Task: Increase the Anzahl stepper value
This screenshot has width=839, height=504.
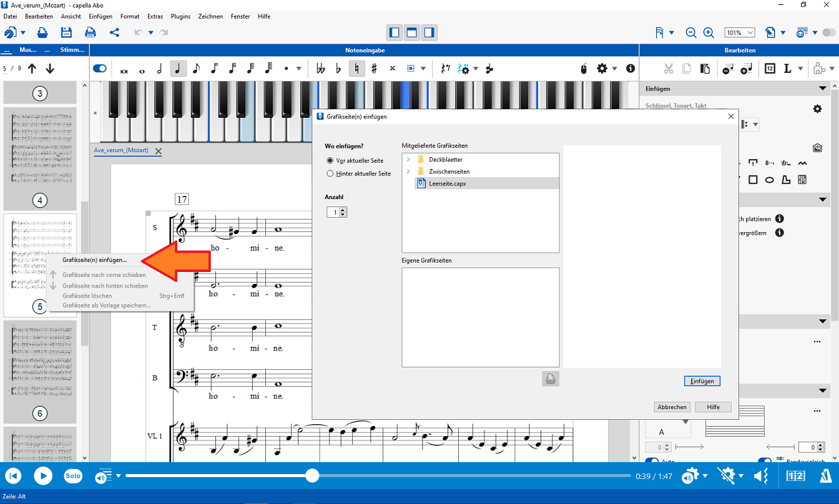Action: coord(343,210)
